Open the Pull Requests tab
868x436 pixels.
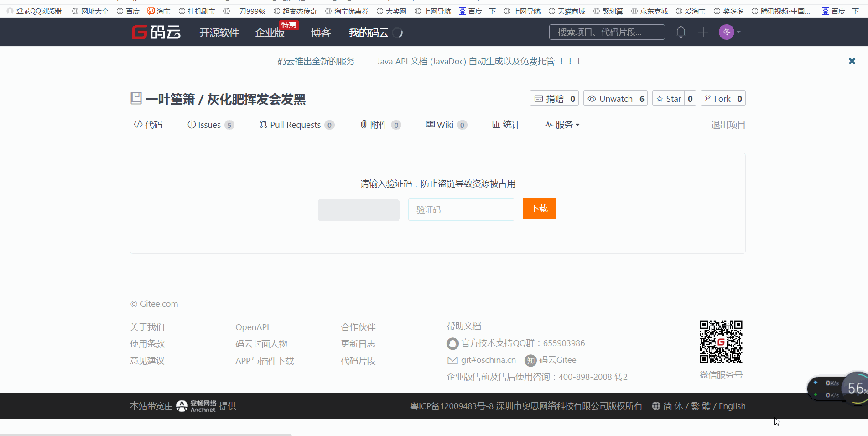click(297, 125)
